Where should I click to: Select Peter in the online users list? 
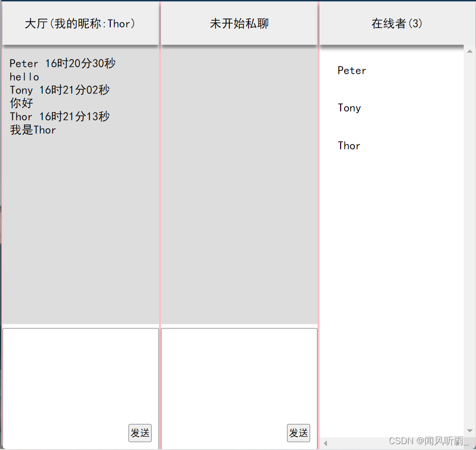coord(352,70)
